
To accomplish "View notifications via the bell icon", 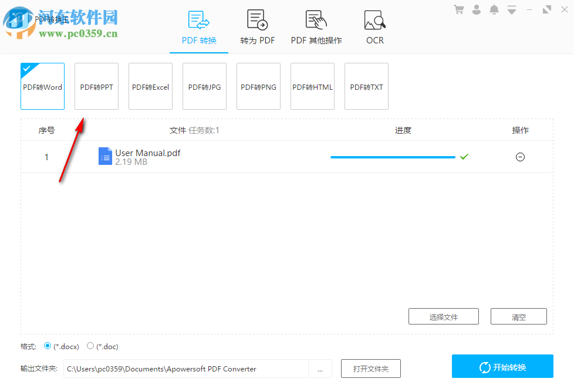I will click(494, 9).
